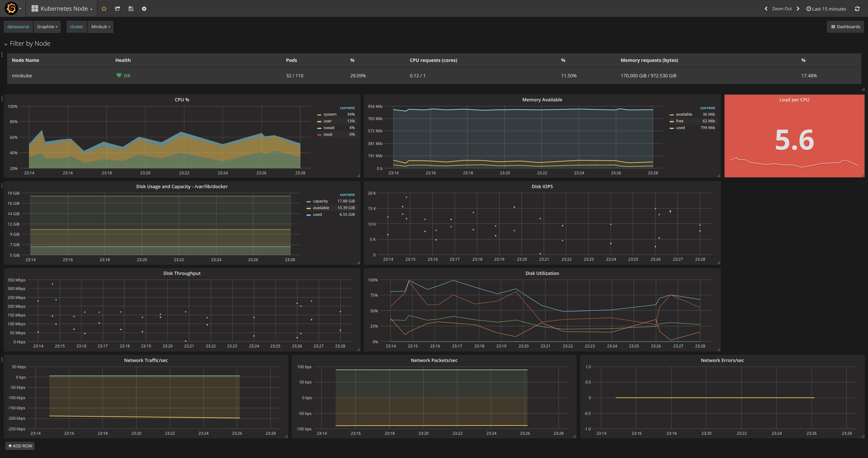Open the Dashboards menu button
The height and width of the screenshot is (458, 868).
845,27
